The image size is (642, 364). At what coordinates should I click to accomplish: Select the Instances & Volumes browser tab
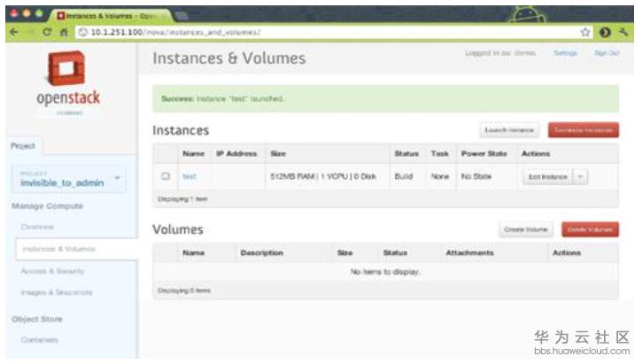[x=110, y=16]
